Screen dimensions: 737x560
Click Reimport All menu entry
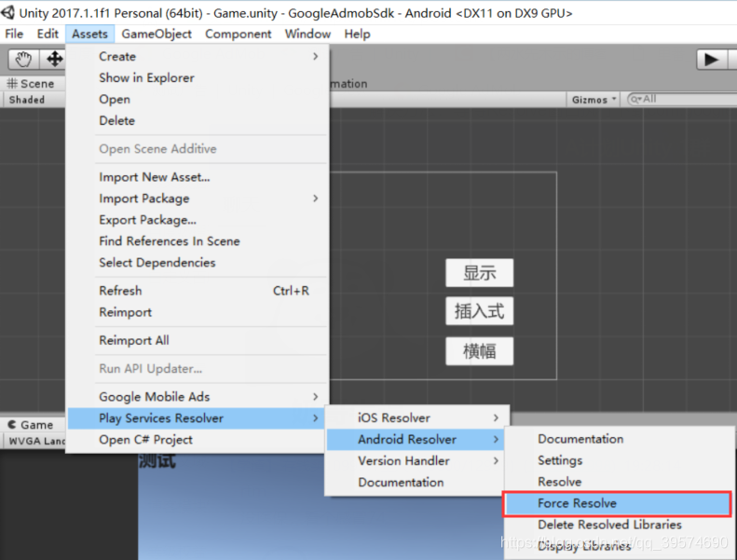coord(198,340)
